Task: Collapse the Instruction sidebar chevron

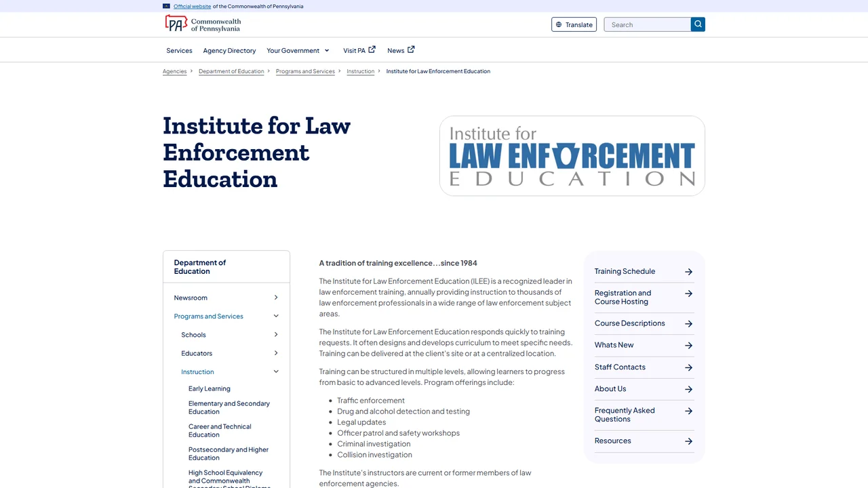Action: click(x=276, y=372)
